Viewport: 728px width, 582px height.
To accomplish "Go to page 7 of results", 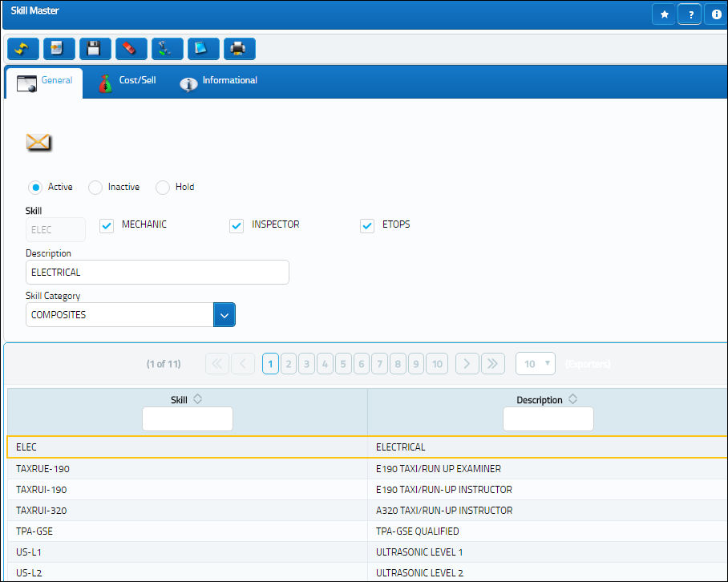I will tap(379, 364).
